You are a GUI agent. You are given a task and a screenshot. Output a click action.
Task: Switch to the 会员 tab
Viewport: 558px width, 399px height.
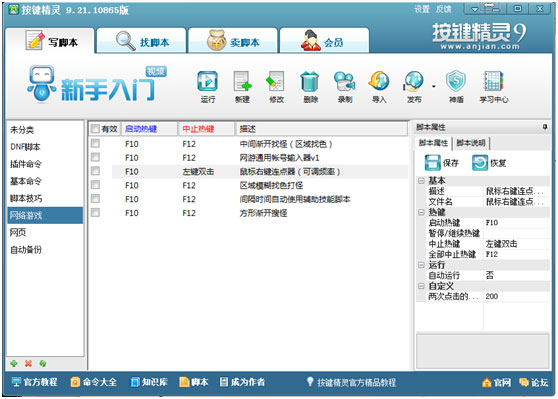pos(324,41)
